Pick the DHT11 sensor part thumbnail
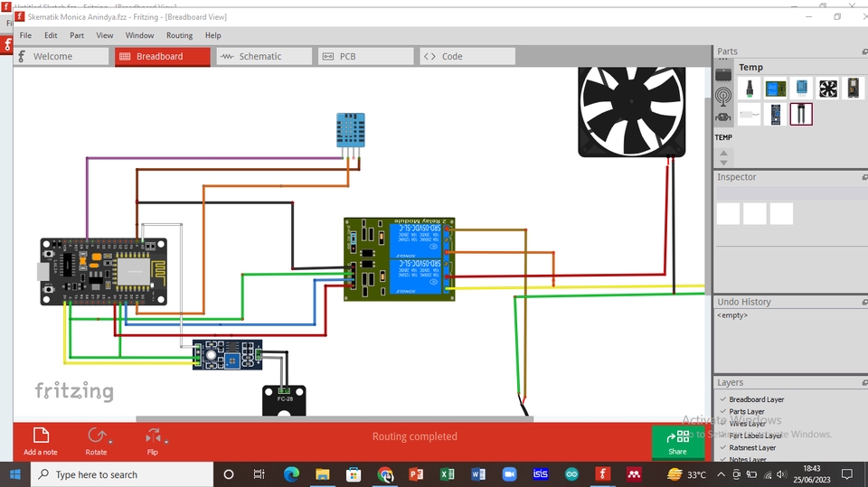 [x=801, y=89]
